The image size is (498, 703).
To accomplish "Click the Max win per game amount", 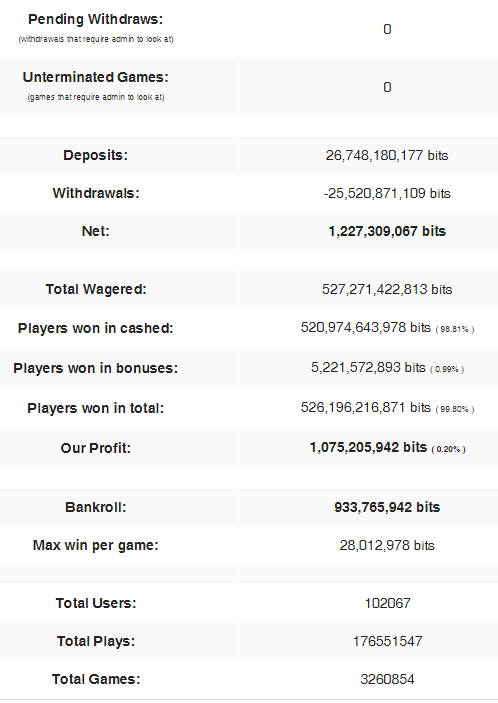I will coord(387,545).
